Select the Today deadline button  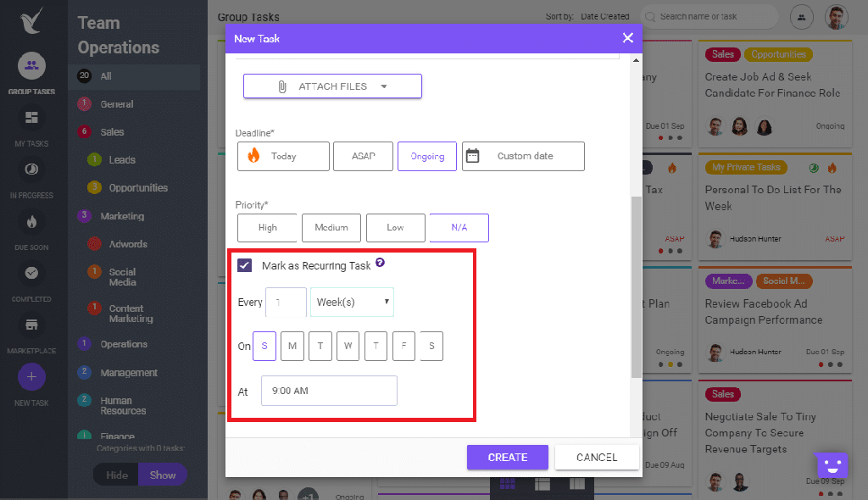283,156
